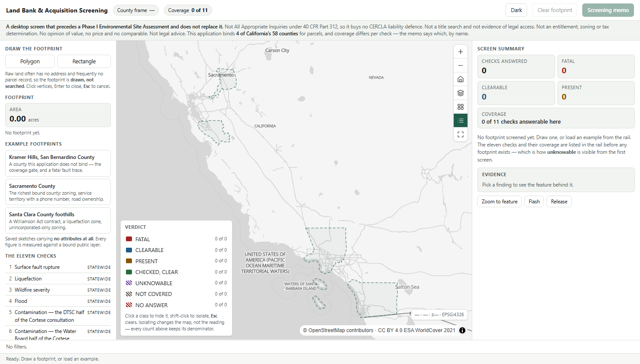Open the County frame chip
The height and width of the screenshot is (364, 640).
pyautogui.click(x=135, y=10)
